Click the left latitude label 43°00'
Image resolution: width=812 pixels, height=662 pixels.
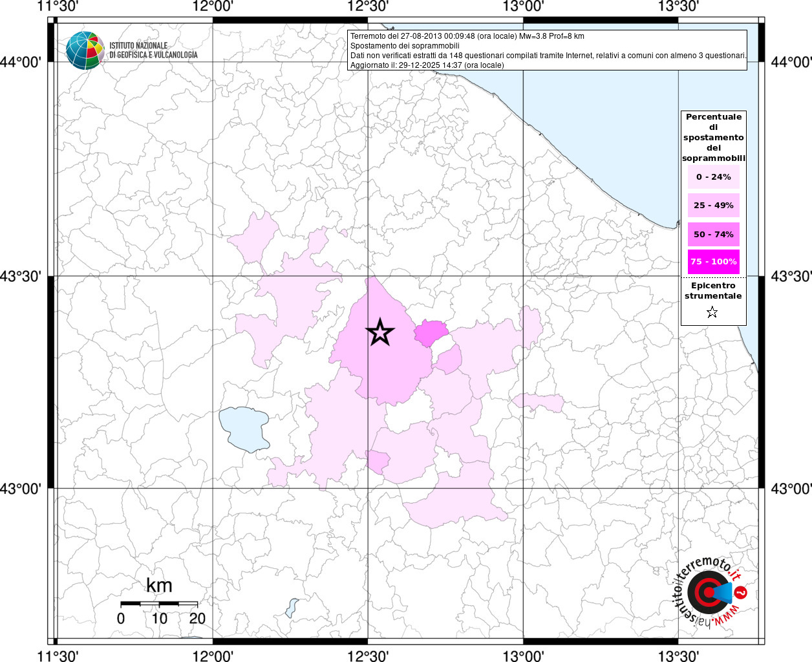(x=20, y=489)
